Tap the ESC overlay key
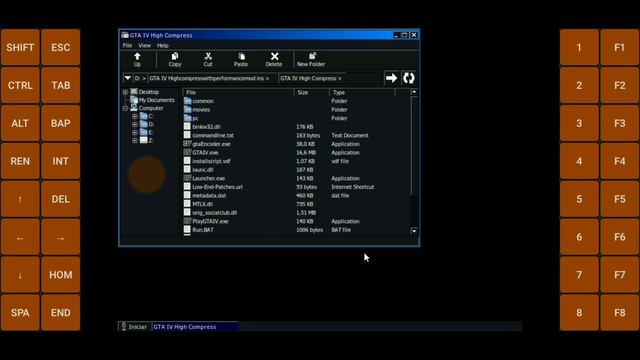 tap(60, 47)
